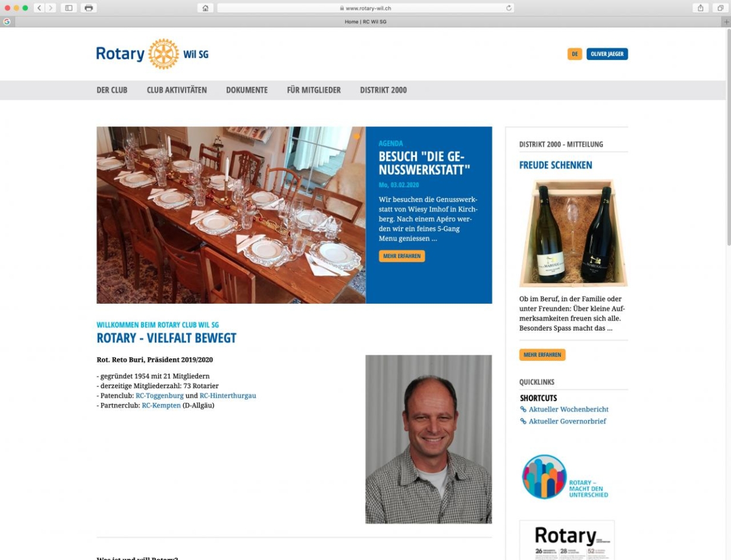Click the Rotary Wil SG logo

152,54
